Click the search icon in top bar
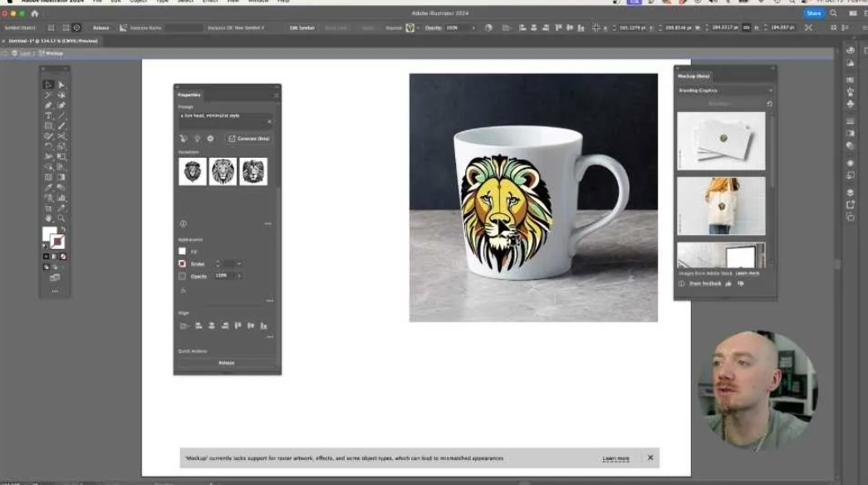868x485 pixels. [833, 13]
